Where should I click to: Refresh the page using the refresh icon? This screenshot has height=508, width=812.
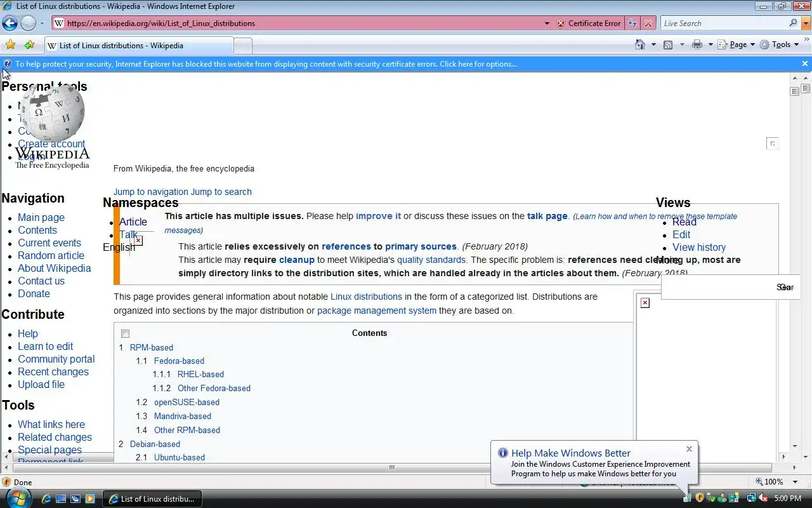(x=632, y=23)
